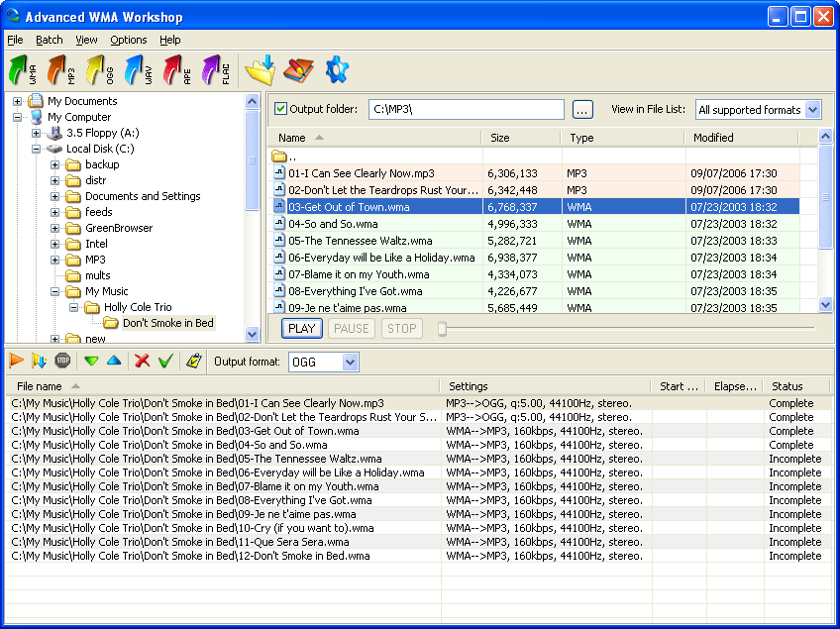This screenshot has width=840, height=629.
Task: Click the gray STOP sign batch icon
Action: click(62, 361)
